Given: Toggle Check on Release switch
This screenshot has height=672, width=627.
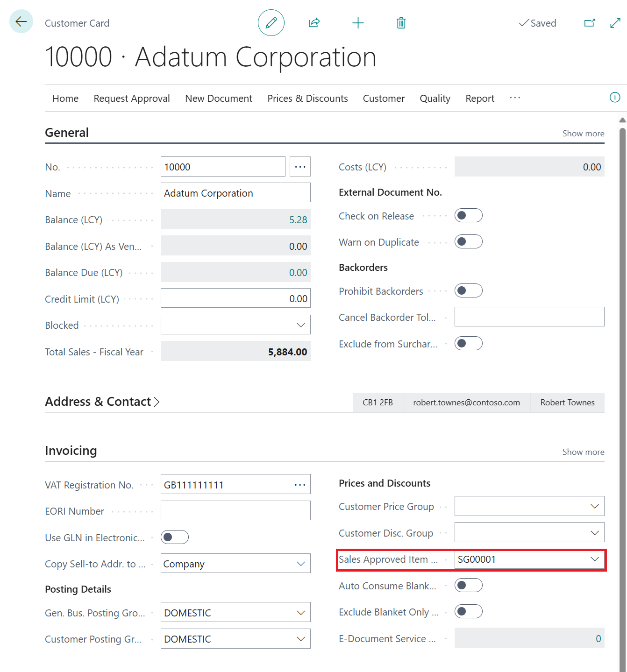Looking at the screenshot, I should pos(469,215).
